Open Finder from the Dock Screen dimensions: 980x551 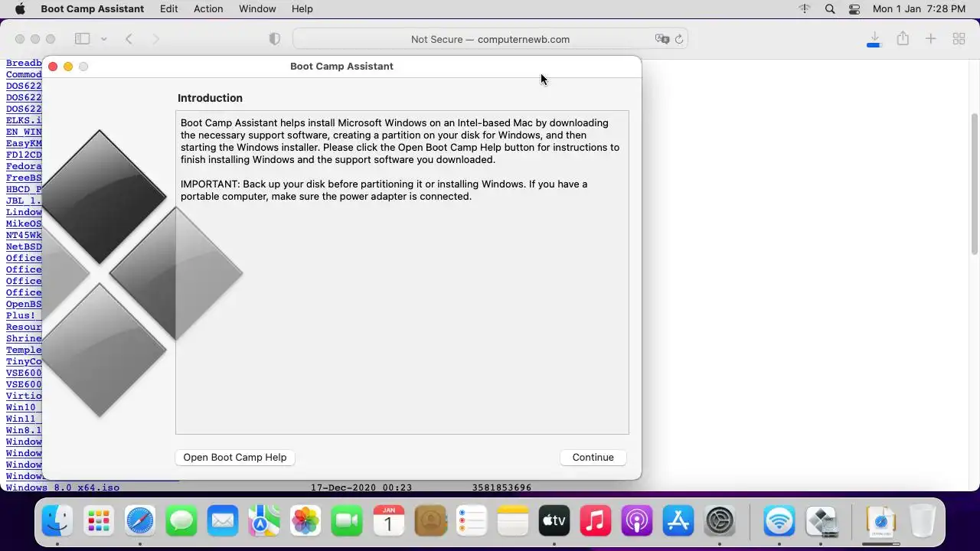pyautogui.click(x=57, y=522)
